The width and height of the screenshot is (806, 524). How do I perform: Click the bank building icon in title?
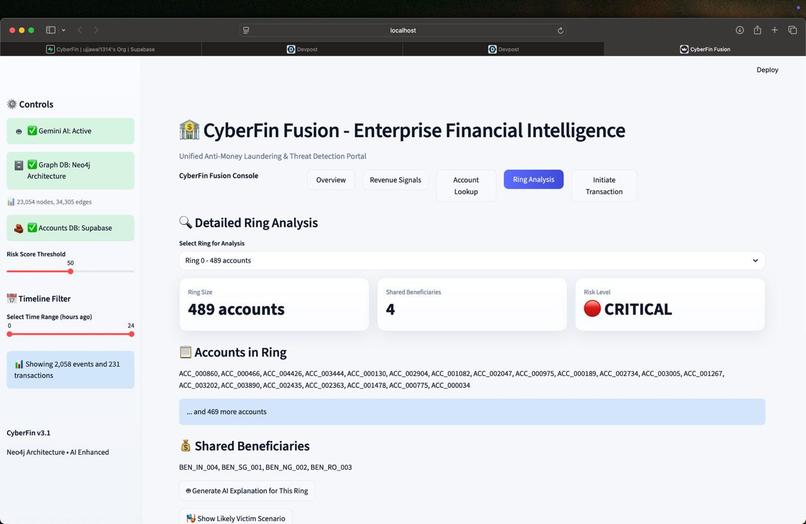(189, 130)
